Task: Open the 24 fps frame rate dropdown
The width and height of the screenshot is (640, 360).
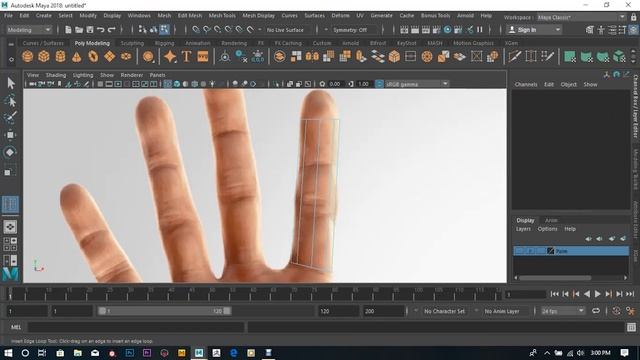Action: [x=563, y=311]
